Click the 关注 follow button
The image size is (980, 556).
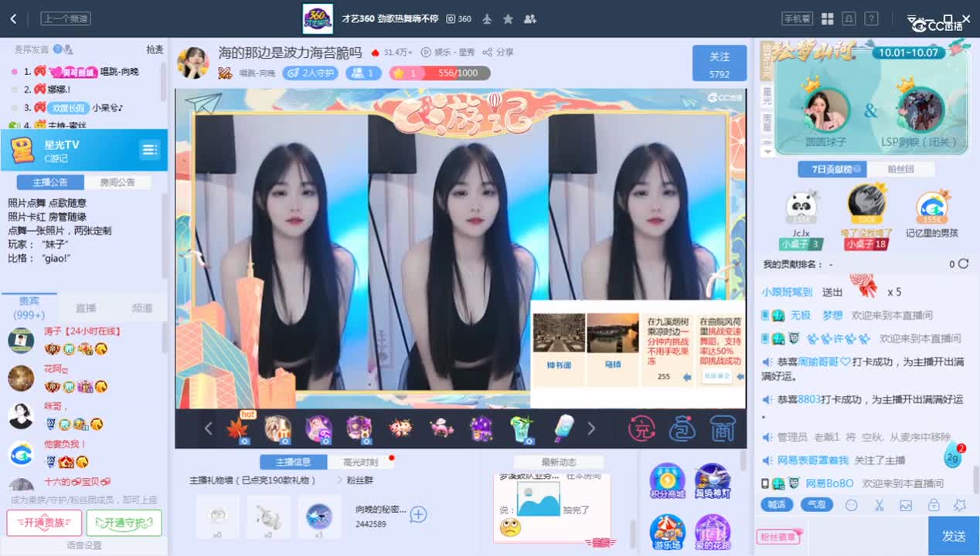[x=720, y=63]
